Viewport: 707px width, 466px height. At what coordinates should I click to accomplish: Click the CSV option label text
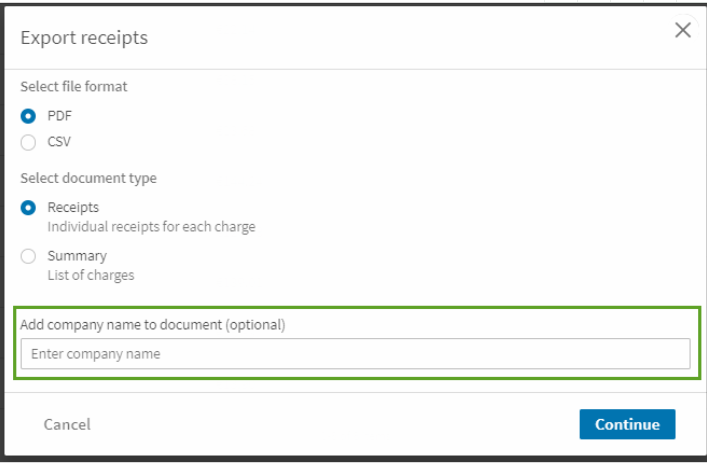[x=59, y=142]
